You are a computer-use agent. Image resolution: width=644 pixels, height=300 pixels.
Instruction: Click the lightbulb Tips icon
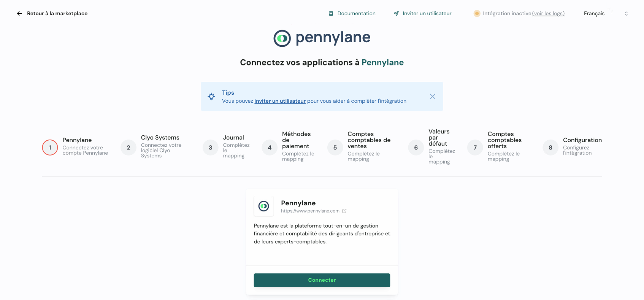(211, 97)
